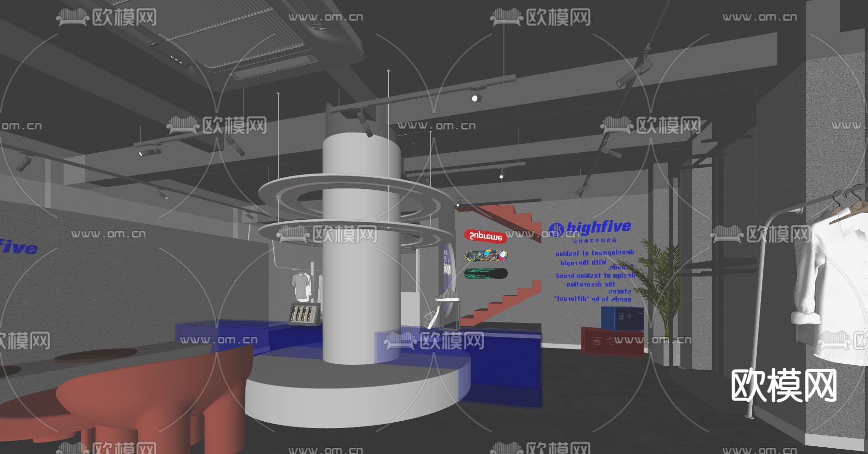
Task: Click the red container box on floor
Action: point(612,341)
